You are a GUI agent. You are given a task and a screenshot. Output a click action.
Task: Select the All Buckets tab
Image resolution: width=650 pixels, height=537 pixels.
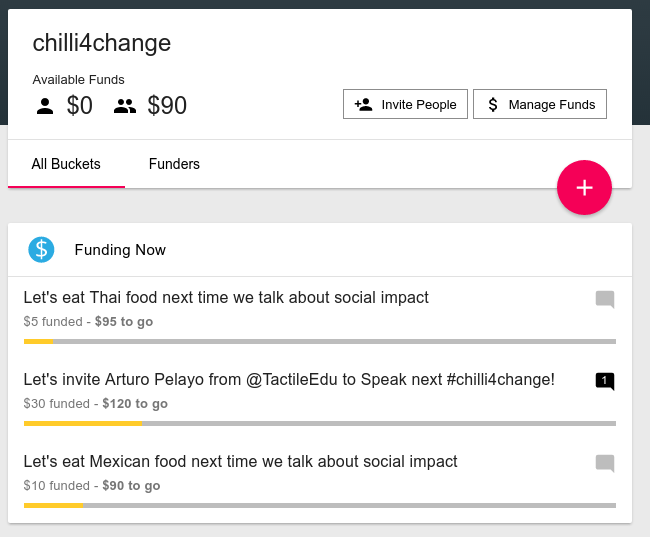(66, 164)
